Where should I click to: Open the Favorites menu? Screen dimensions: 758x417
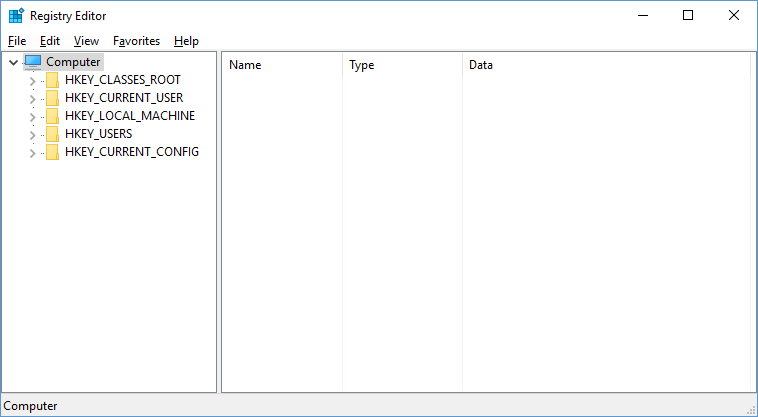tap(136, 41)
